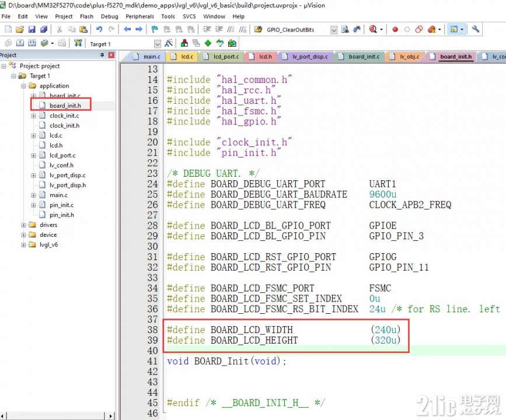The image size is (506, 420).
Task: Click the 9600u baud rate value
Action: coord(383,194)
